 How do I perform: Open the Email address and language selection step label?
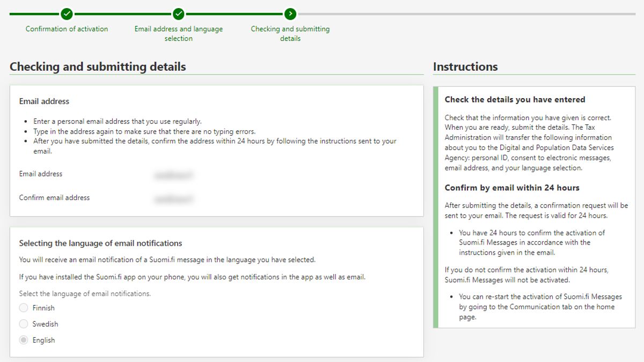(179, 33)
